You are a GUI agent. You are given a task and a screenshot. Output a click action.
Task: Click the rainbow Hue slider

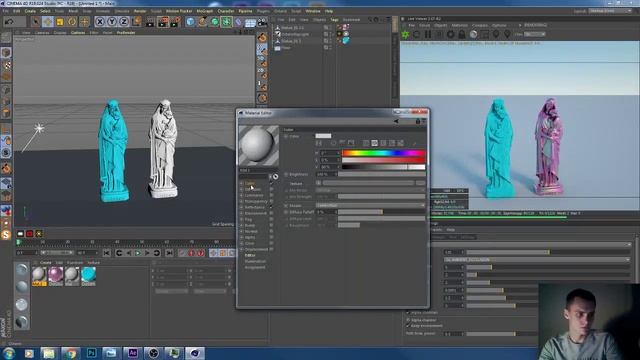point(384,153)
